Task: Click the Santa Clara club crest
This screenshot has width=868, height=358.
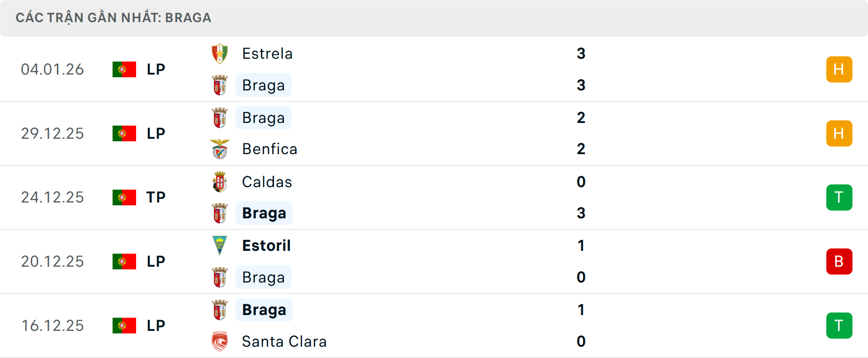Action: point(220,341)
